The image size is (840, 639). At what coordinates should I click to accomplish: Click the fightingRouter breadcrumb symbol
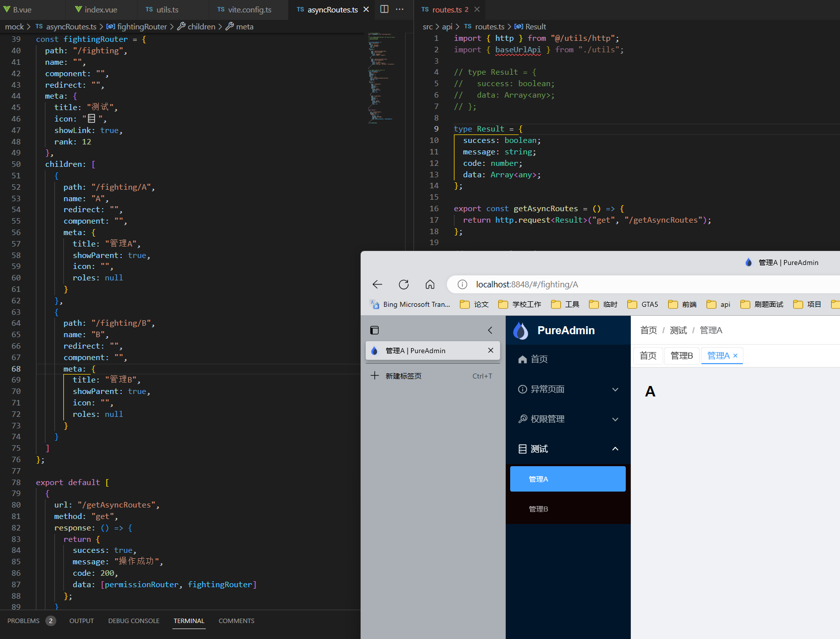tap(137, 26)
